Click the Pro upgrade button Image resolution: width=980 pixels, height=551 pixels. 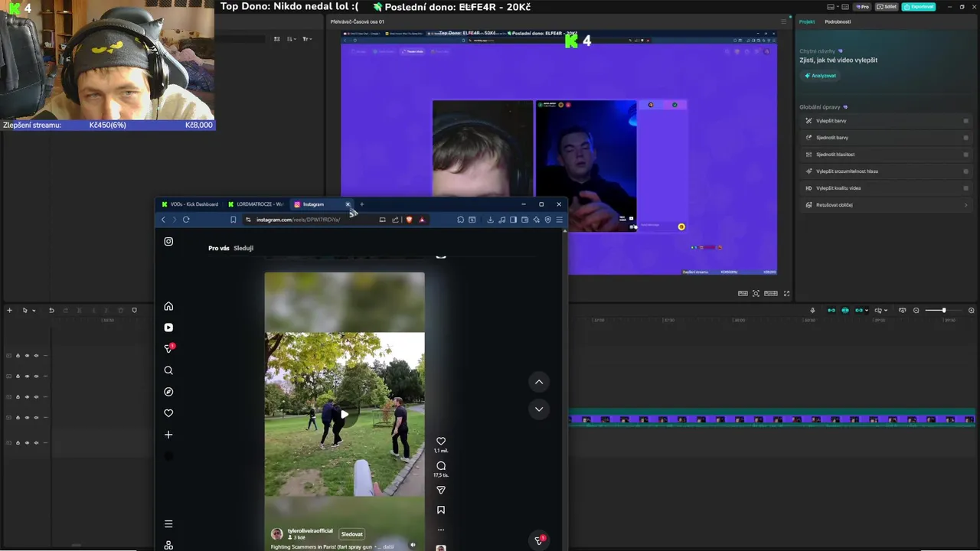[863, 7]
